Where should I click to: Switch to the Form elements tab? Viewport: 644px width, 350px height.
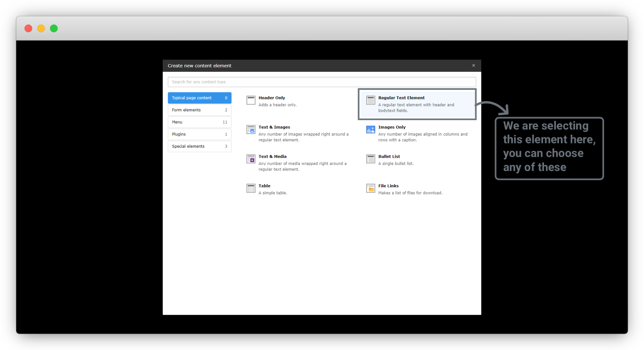199,110
